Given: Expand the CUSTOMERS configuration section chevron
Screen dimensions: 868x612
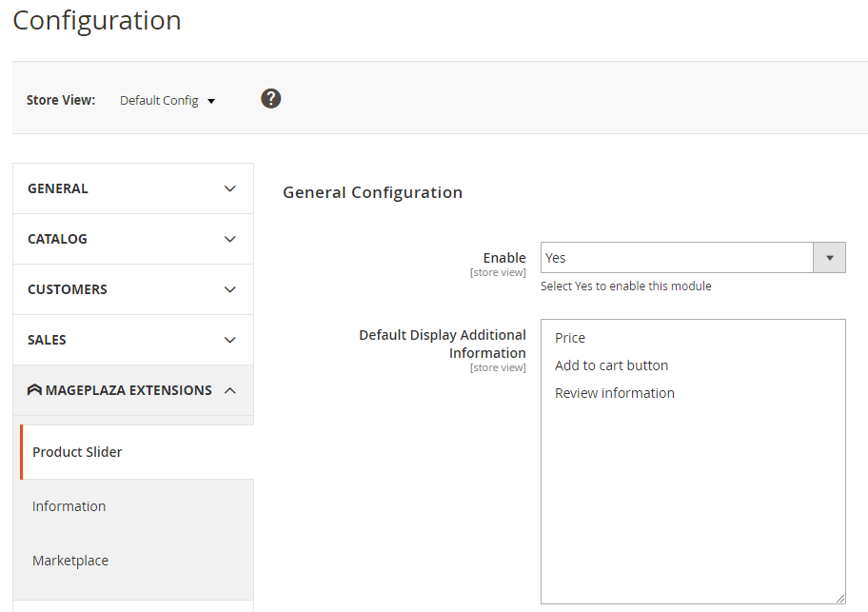Looking at the screenshot, I should click(x=229, y=289).
